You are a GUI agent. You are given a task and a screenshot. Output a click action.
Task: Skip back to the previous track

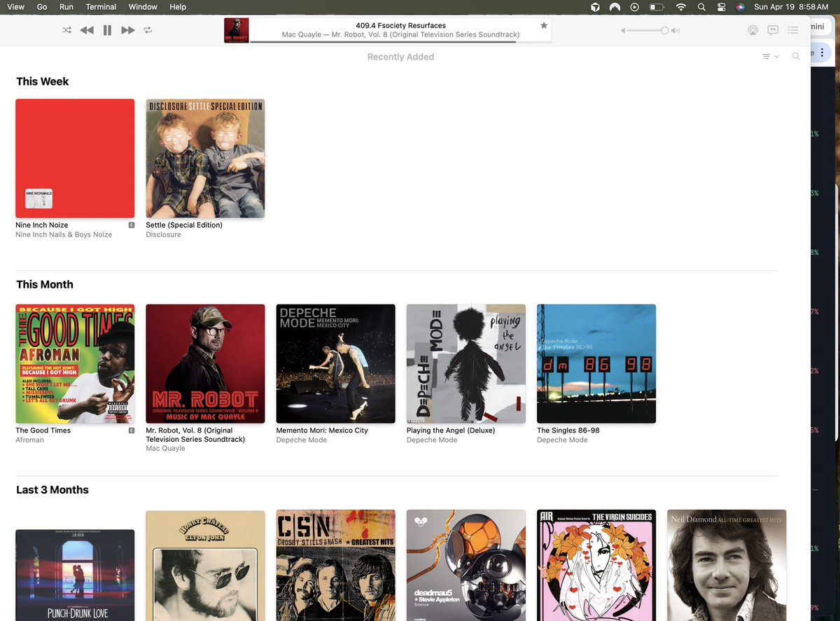tap(87, 30)
